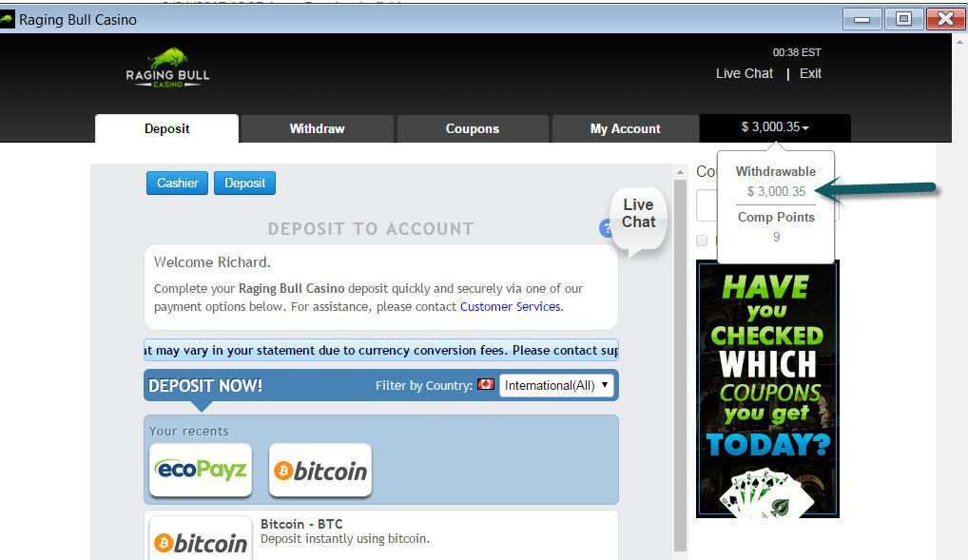The image size is (968, 560).
Task: Click the Your recents label
Action: [189, 431]
